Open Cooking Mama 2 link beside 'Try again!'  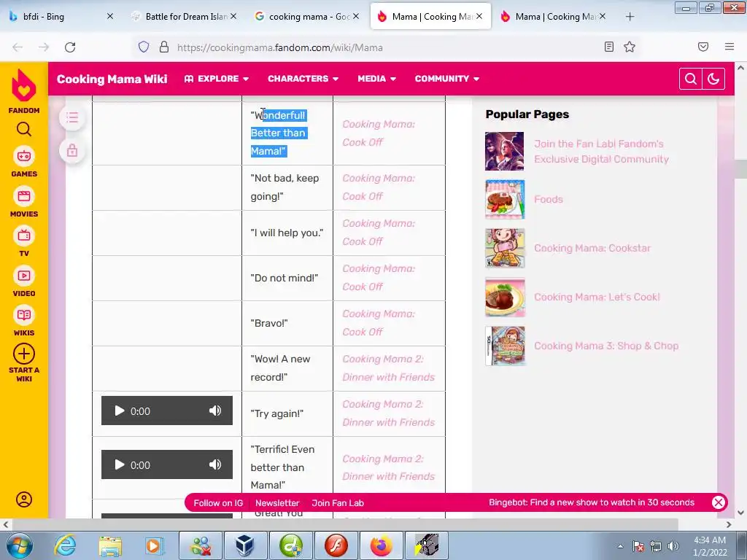[x=389, y=413]
